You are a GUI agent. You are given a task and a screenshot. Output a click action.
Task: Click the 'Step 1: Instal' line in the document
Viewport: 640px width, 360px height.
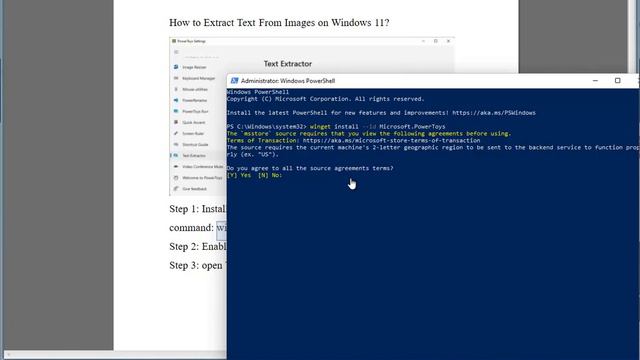tap(198, 209)
